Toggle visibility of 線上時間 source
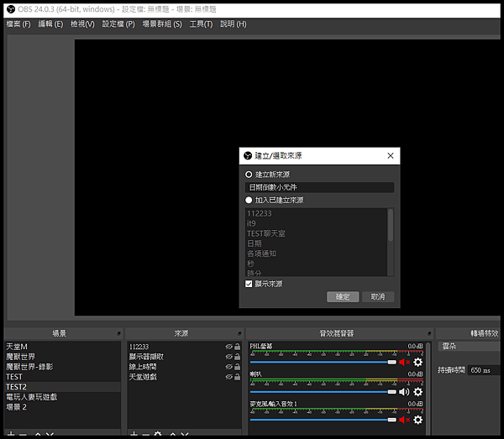504x439 pixels. (x=228, y=367)
